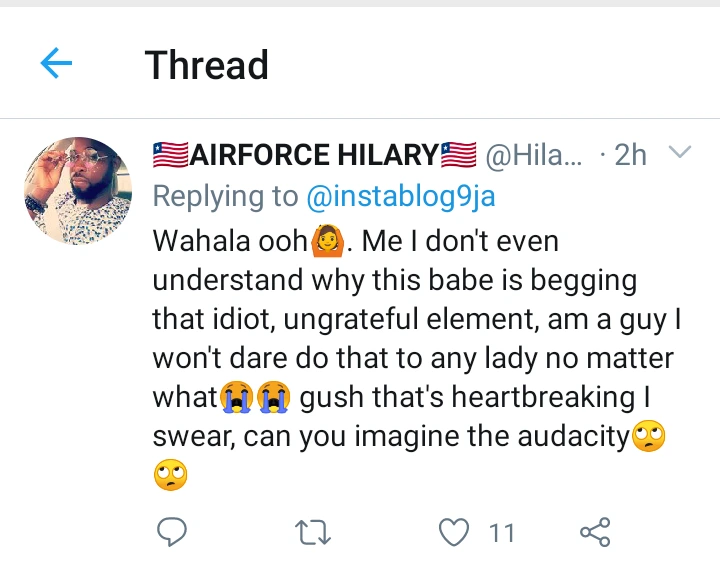720x567 pixels.
Task: Share the tweet using the share icon
Action: tap(596, 532)
